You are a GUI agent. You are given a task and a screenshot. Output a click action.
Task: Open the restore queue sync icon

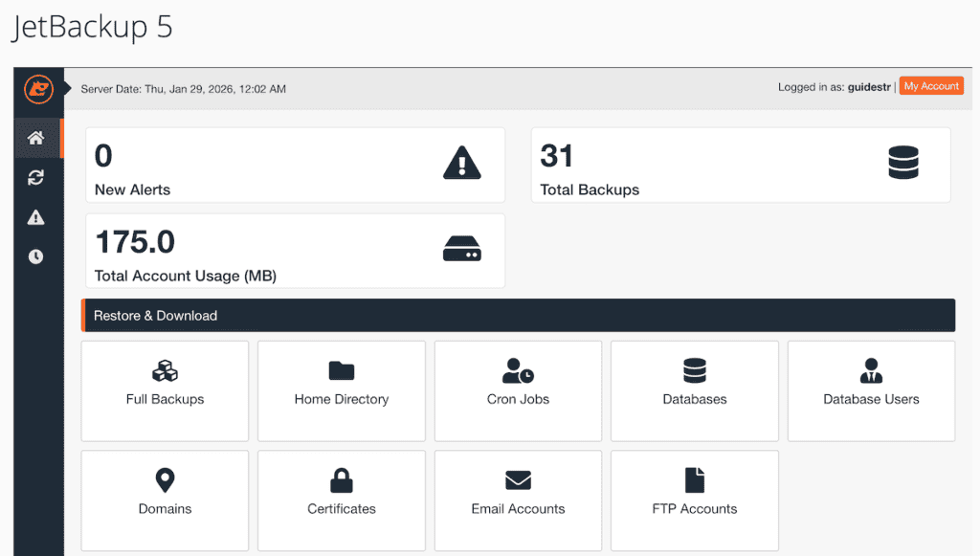[35, 177]
